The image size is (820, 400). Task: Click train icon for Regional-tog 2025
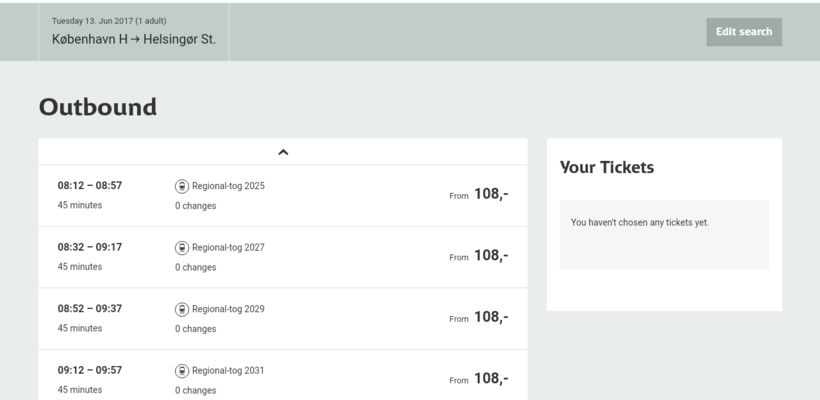[x=182, y=186]
